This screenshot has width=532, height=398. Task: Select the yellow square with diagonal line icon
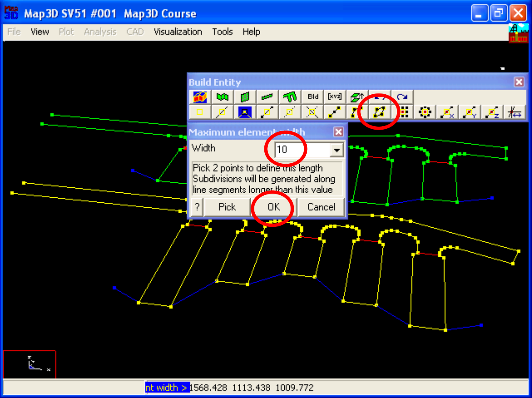tap(222, 112)
